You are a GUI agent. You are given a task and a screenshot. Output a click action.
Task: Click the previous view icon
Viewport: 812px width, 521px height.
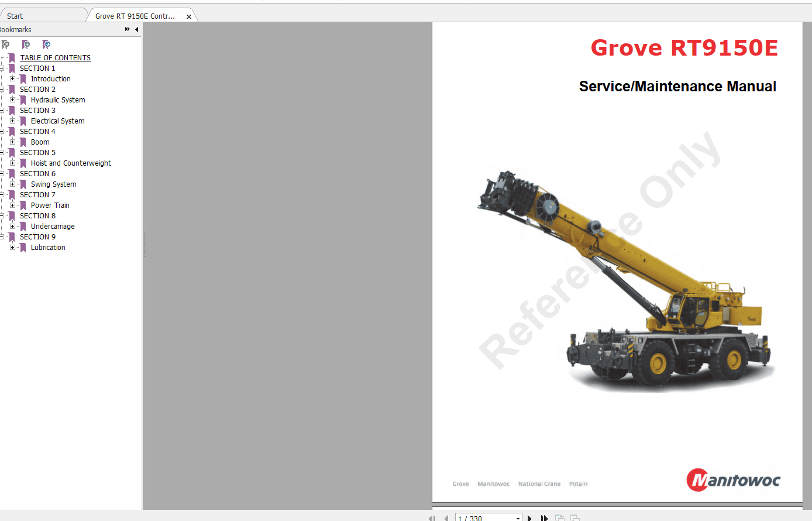click(559, 517)
